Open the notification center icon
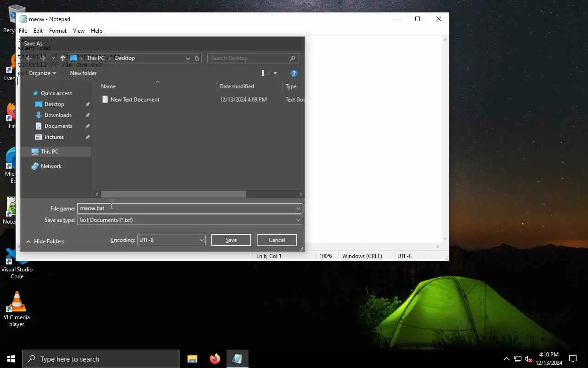 pos(573,359)
